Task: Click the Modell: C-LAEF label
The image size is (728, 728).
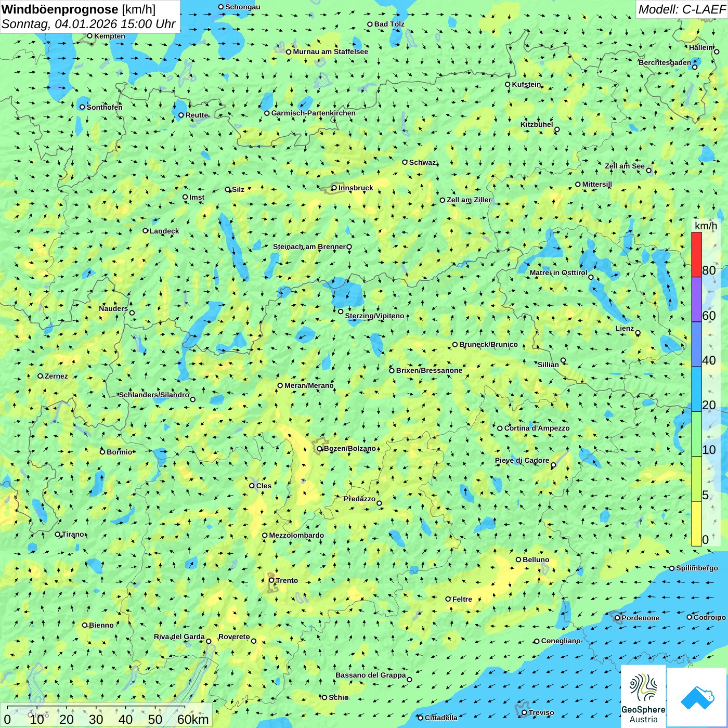Action: (x=682, y=9)
